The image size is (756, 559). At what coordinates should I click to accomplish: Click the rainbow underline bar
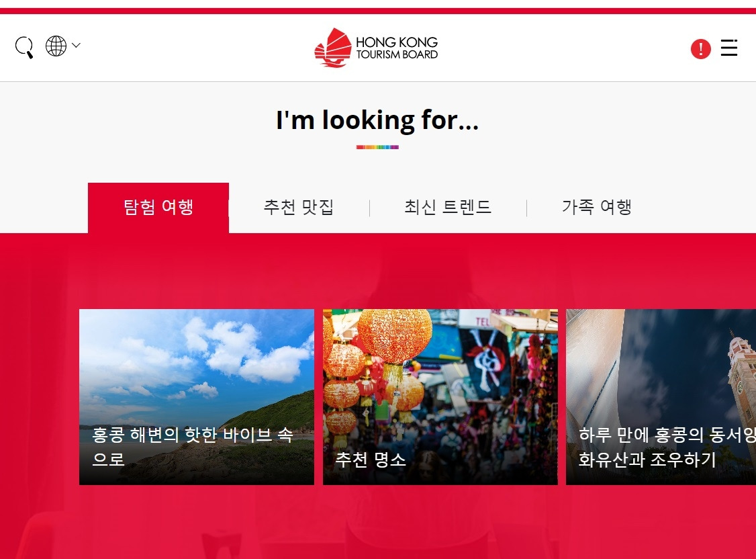pos(377,147)
